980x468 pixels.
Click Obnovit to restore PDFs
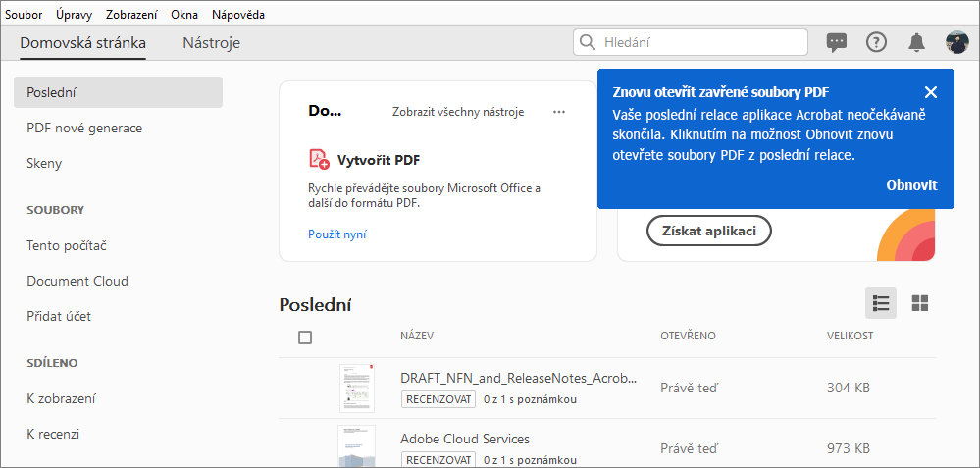pos(912,185)
